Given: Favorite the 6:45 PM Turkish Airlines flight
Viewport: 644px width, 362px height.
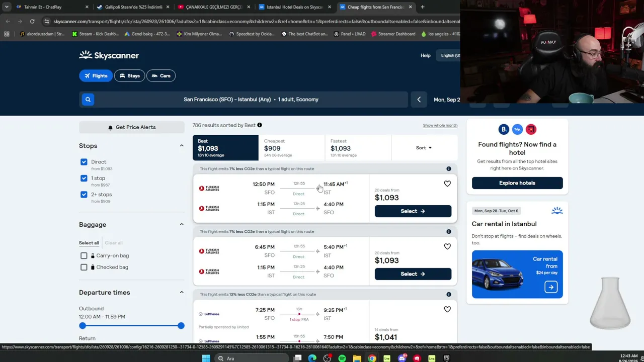Looking at the screenshot, I should (447, 247).
